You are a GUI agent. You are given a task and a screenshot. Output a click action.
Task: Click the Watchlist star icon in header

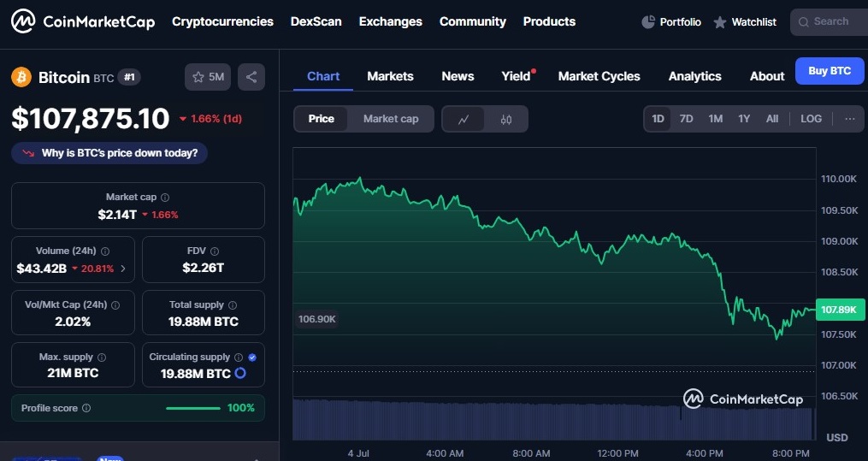[x=720, y=22]
